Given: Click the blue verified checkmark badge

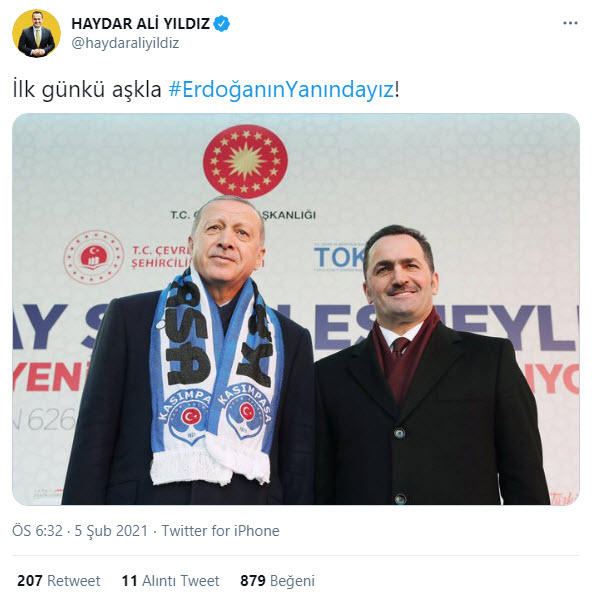Looking at the screenshot, I should (222, 24).
